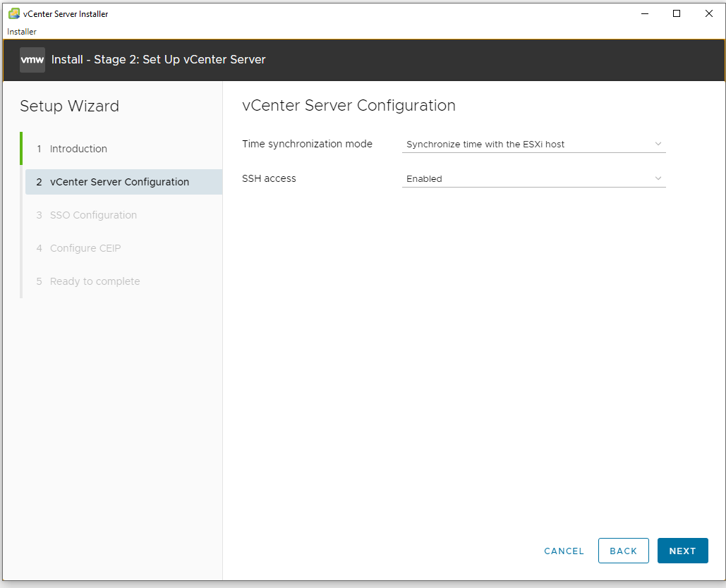Click the SSH access label
The width and height of the screenshot is (726, 588).
point(269,178)
